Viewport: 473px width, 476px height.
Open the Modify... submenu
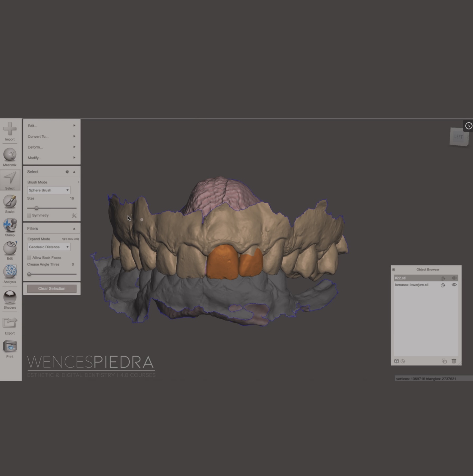(x=52, y=158)
